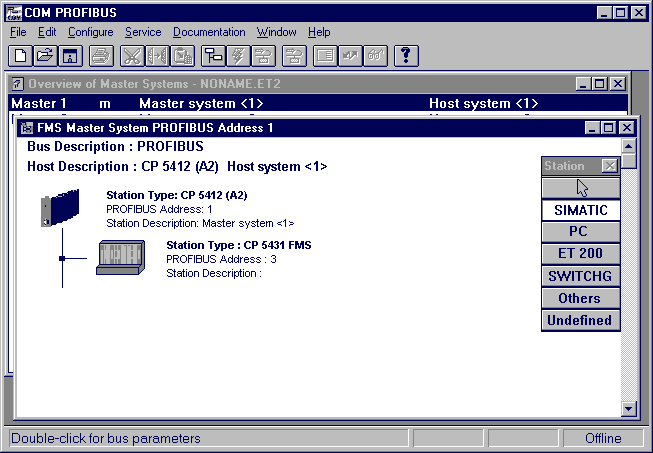Open the Service menu
Screen dimensions: 653x453
point(143,32)
